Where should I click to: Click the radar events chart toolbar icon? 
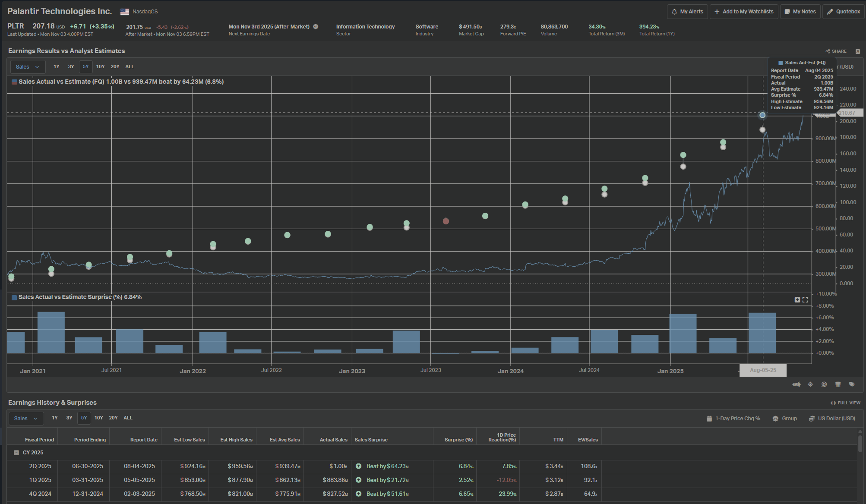coord(824,384)
